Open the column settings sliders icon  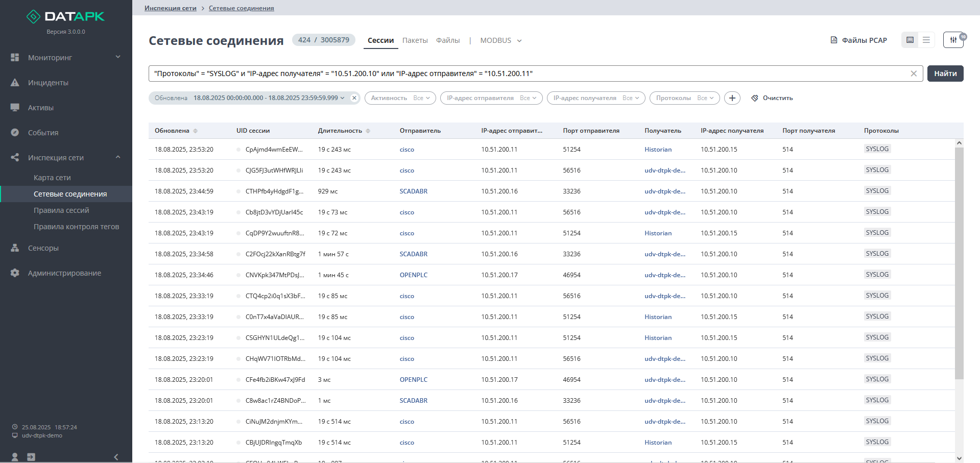point(953,40)
